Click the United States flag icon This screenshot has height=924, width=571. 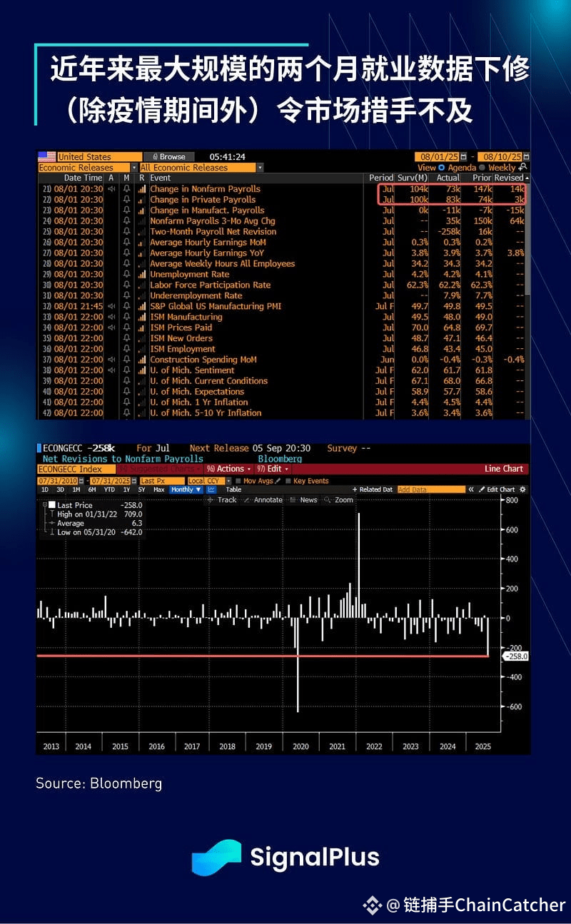[x=46, y=156]
